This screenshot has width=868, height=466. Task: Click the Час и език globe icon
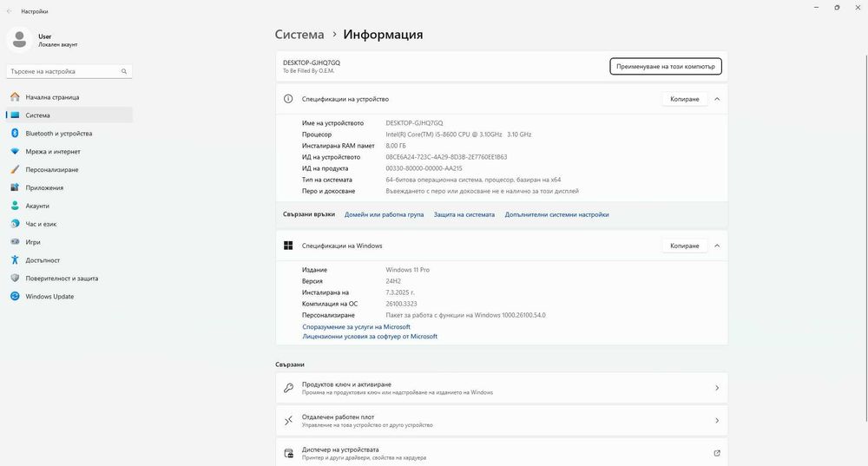tap(15, 224)
